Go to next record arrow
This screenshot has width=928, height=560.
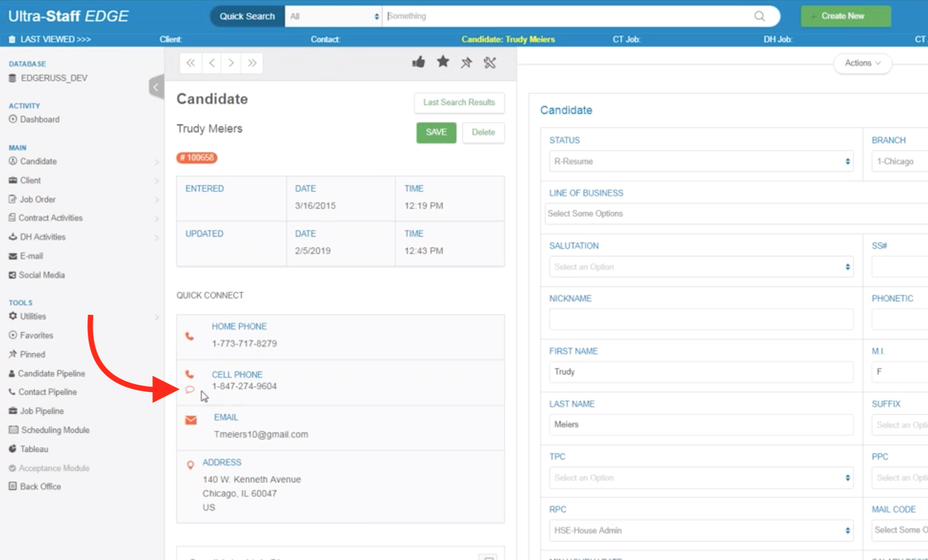pyautogui.click(x=231, y=63)
